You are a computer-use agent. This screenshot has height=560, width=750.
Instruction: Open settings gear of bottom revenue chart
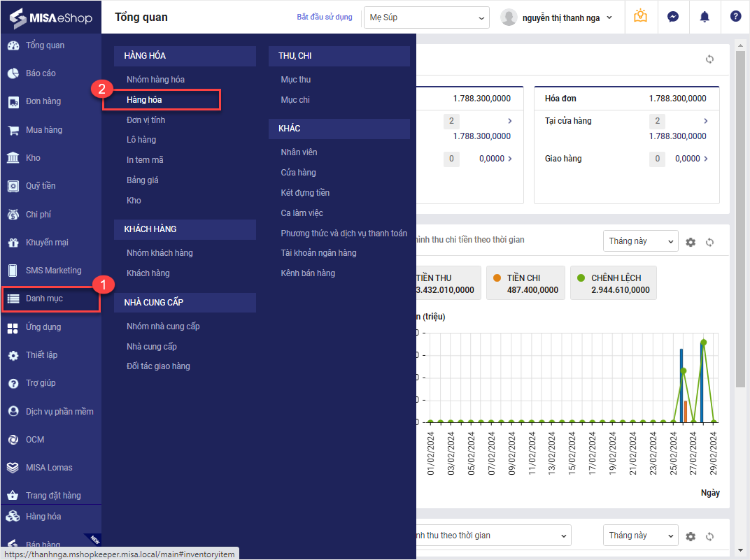pyautogui.click(x=691, y=537)
